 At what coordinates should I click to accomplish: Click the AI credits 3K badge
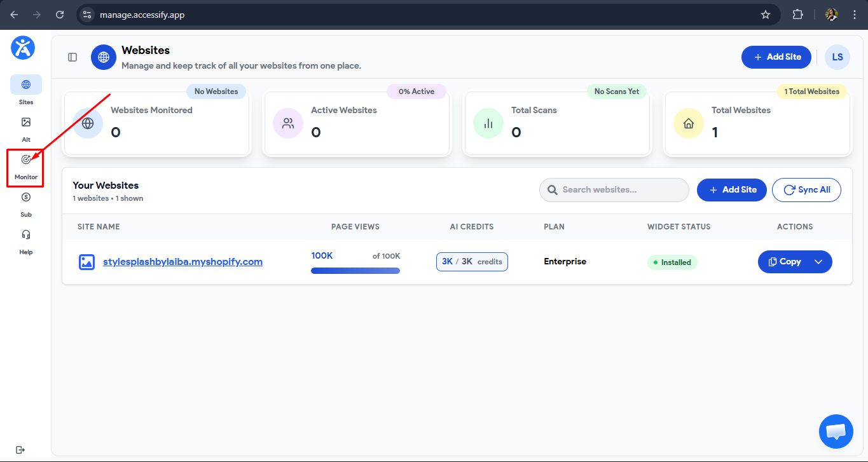coord(472,261)
